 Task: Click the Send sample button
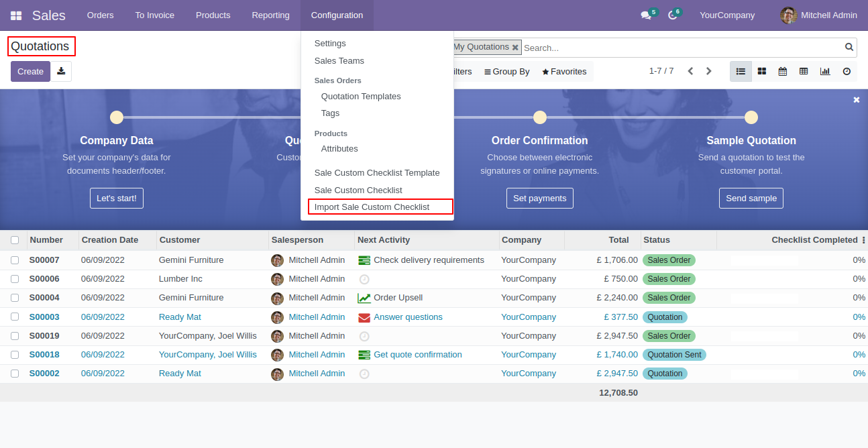coord(751,198)
